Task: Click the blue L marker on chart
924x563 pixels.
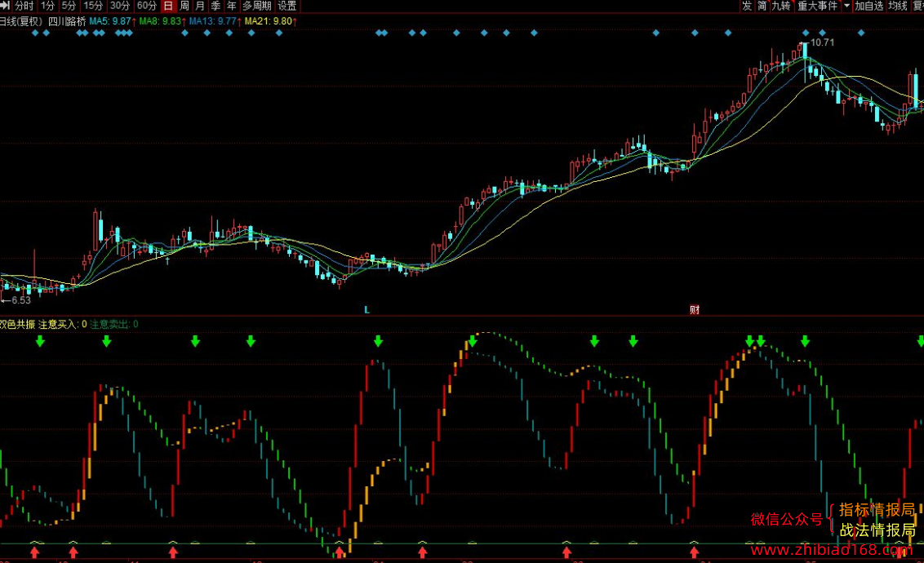Action: click(x=366, y=310)
